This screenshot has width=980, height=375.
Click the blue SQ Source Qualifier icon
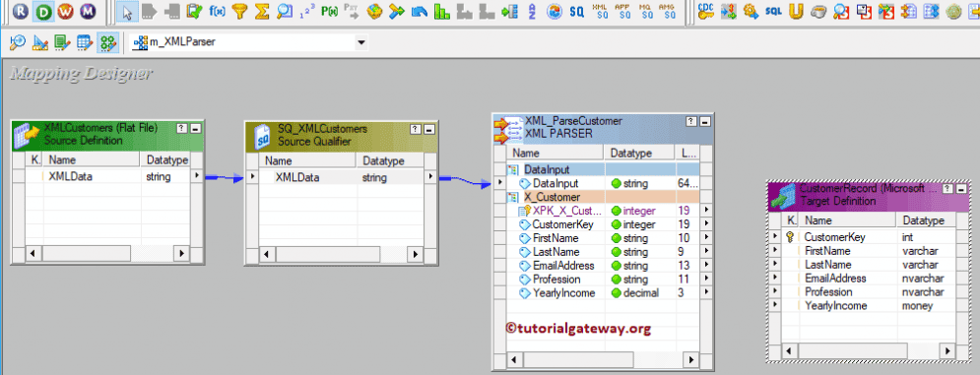click(x=577, y=11)
